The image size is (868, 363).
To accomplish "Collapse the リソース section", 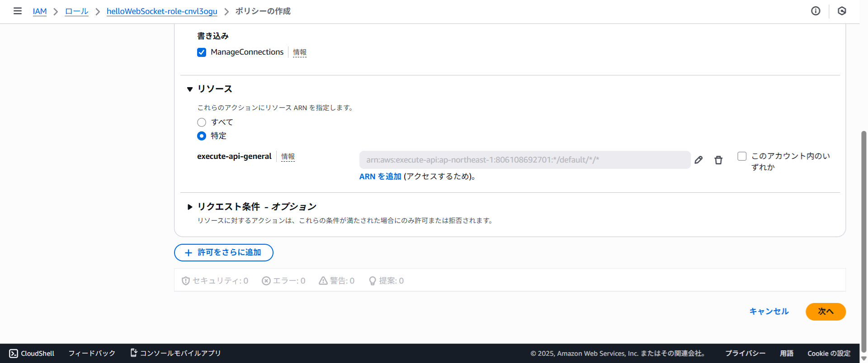I will pos(190,89).
